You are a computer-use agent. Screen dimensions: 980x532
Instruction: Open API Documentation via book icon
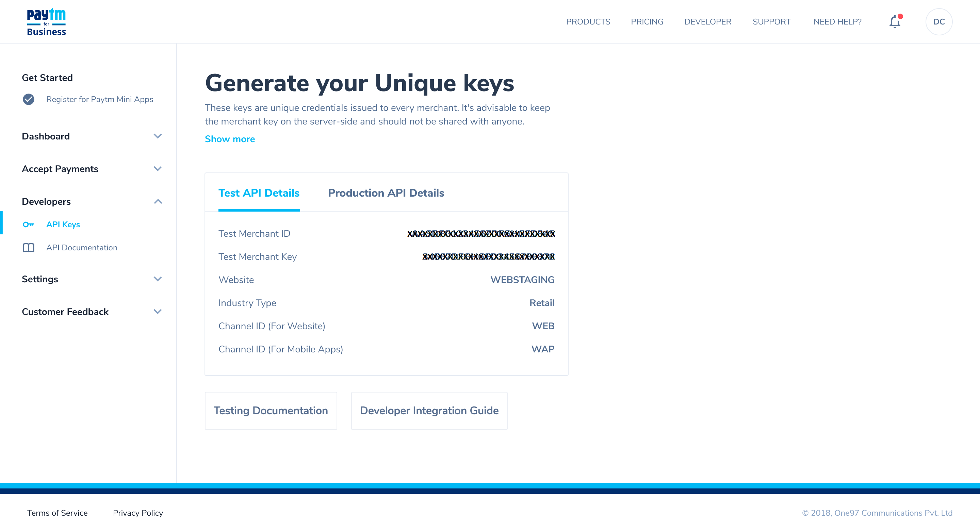pyautogui.click(x=29, y=248)
